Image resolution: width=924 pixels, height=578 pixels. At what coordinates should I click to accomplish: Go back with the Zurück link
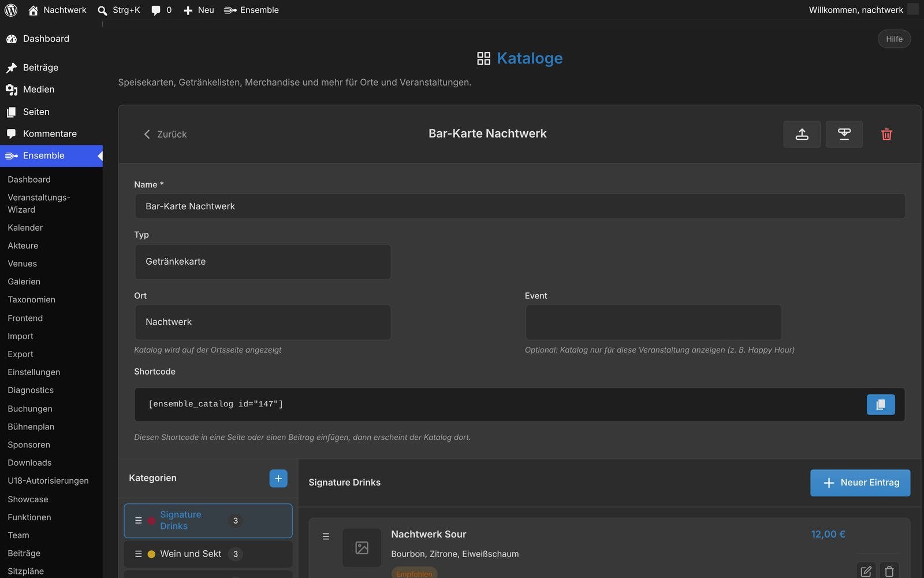tap(165, 134)
